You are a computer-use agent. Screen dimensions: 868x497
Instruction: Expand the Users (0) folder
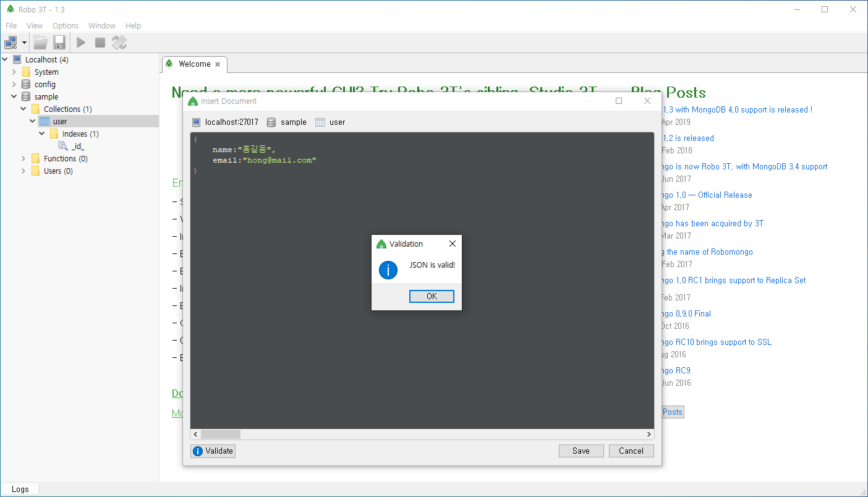tap(23, 171)
